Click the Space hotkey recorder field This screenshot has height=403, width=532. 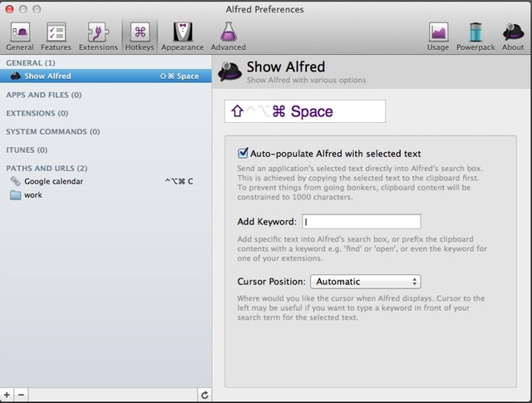(305, 111)
